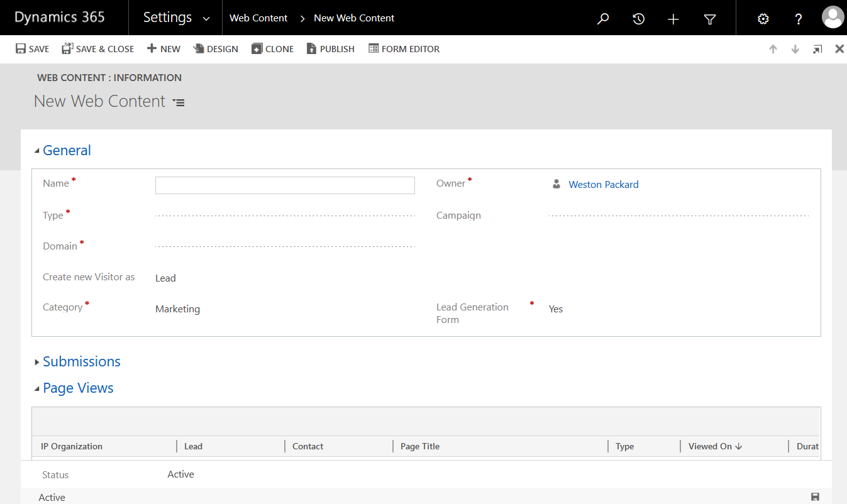This screenshot has height=504, width=847.
Task: Open the search magnifier in top bar
Action: tap(602, 19)
